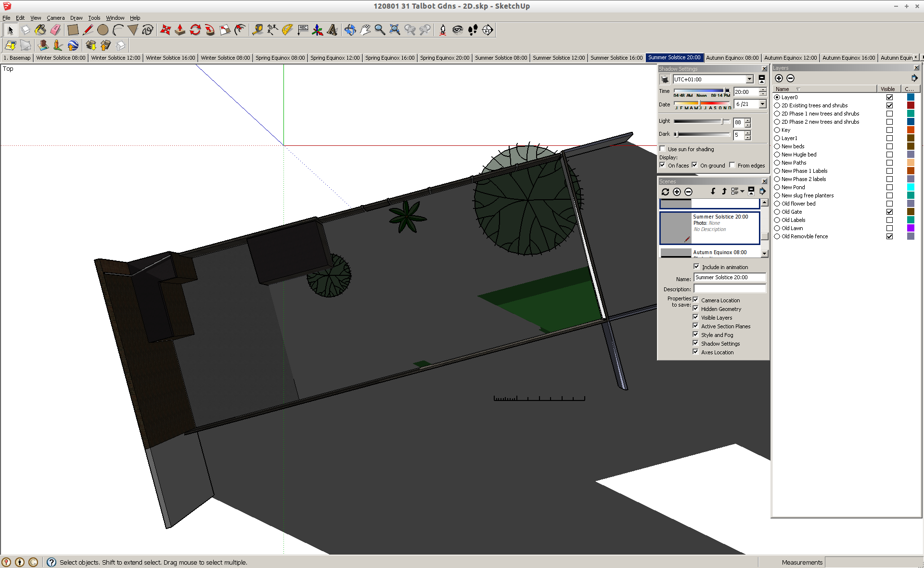
Task: Uncheck Include in animation
Action: pos(696,267)
